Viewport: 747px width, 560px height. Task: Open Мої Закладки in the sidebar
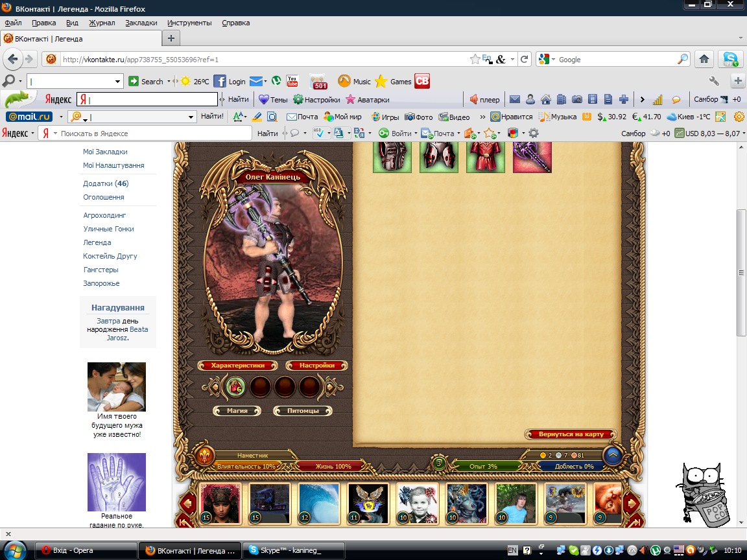pos(105,152)
